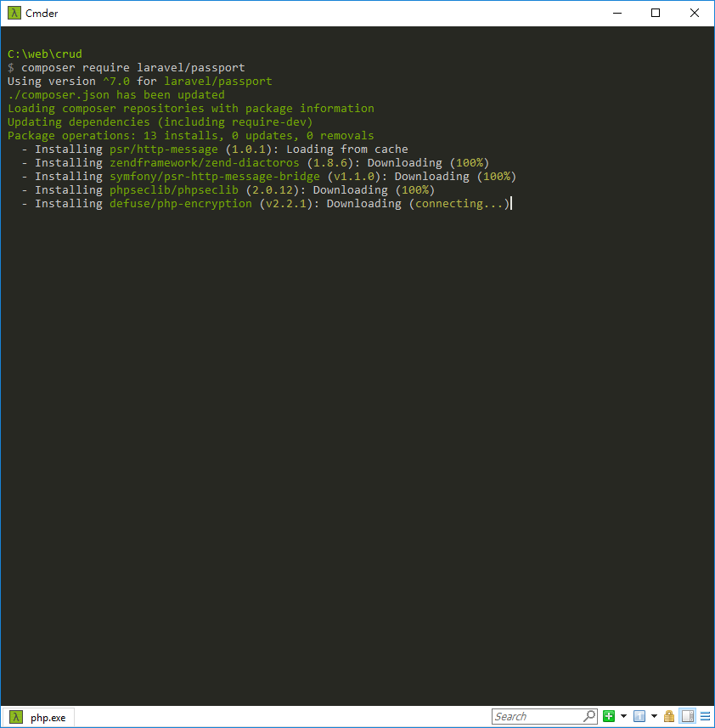Open the new console dropdown arrow
Image resolution: width=715 pixels, height=728 pixels.
[x=623, y=716]
